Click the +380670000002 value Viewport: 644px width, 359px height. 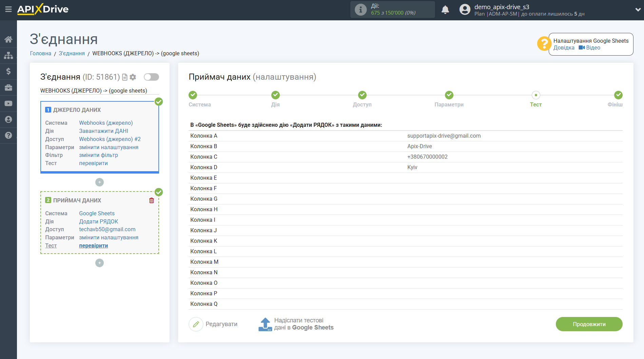point(427,157)
